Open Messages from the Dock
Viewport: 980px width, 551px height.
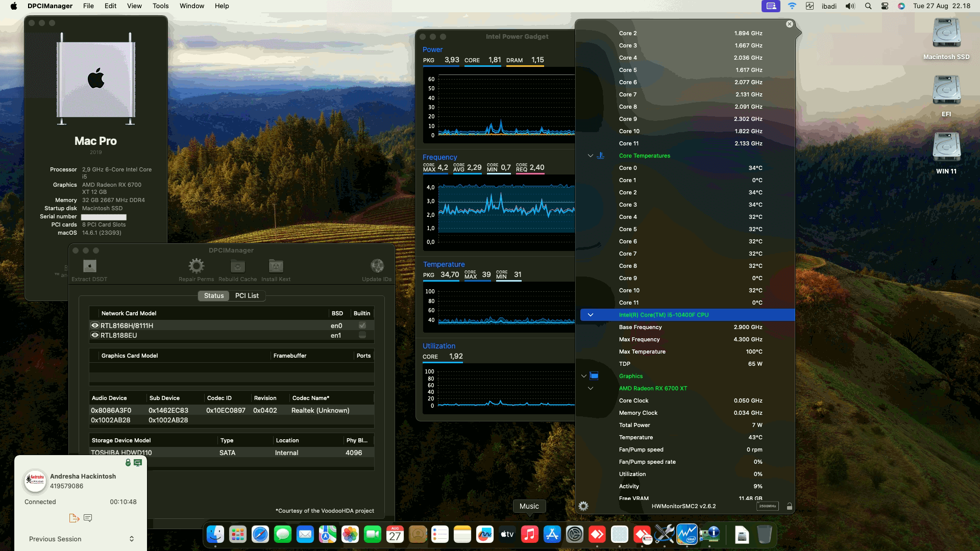(283, 534)
